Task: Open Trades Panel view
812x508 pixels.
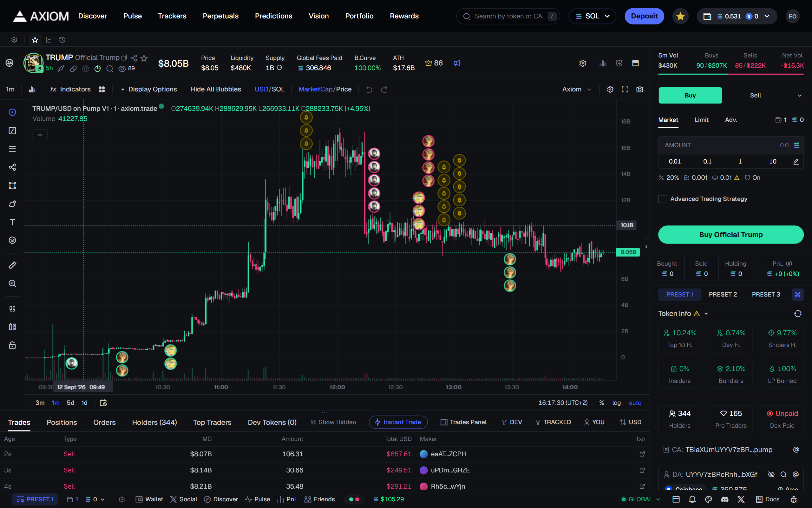Action: coord(463,422)
